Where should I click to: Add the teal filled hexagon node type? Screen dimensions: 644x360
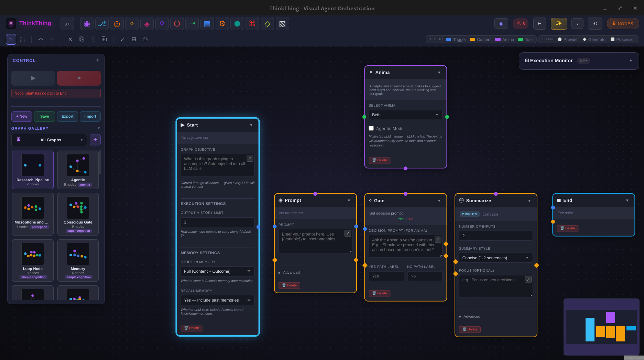[237, 24]
